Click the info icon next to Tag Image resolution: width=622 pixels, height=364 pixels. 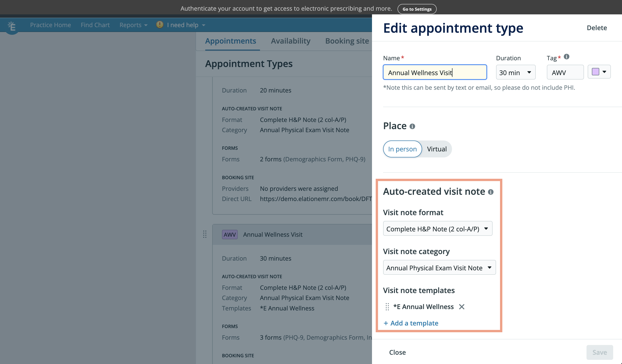tap(567, 57)
